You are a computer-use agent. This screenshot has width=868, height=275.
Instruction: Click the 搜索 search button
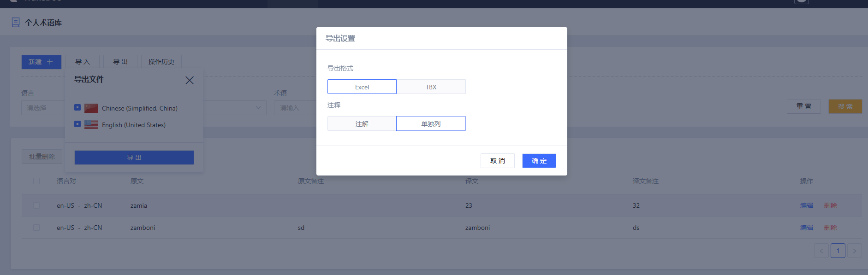click(845, 106)
